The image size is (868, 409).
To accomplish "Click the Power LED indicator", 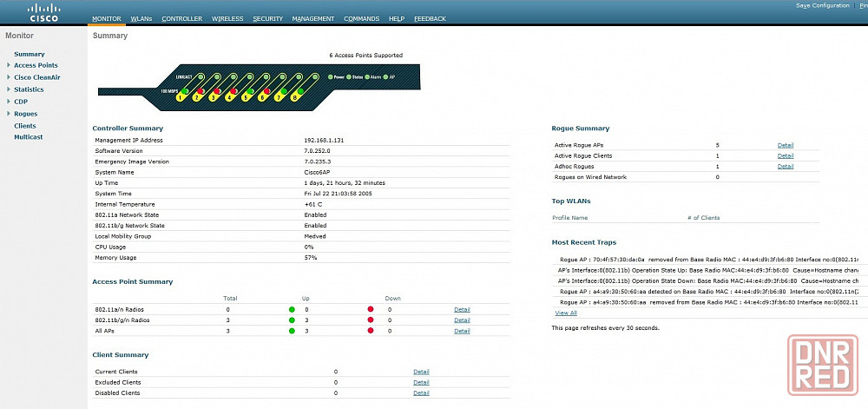I will [x=331, y=77].
